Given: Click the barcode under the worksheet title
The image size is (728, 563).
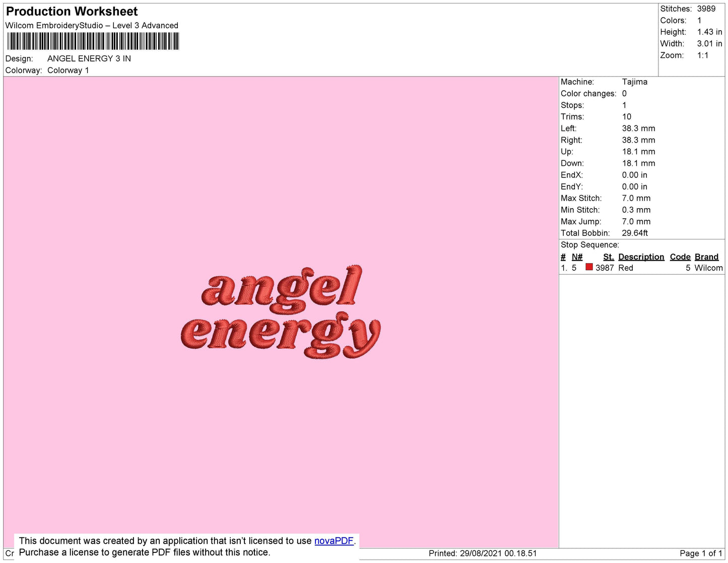Looking at the screenshot, I should (x=93, y=41).
